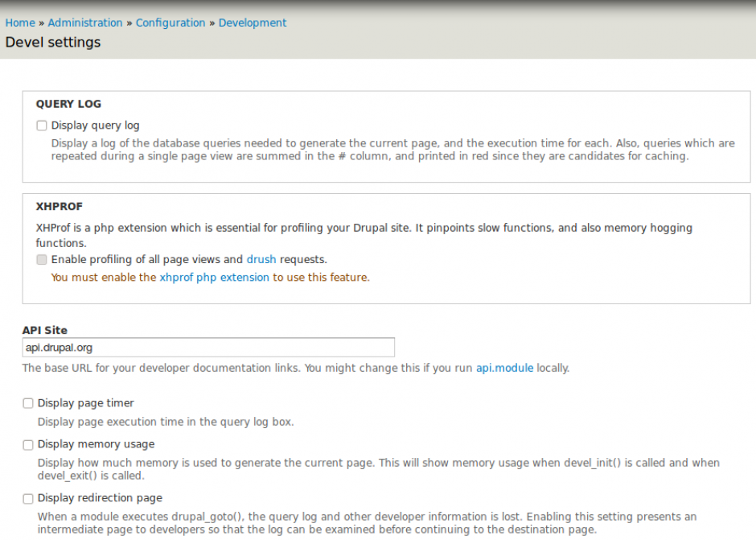Click the 'Display page timer' label text
The image size is (756, 540).
tap(86, 403)
